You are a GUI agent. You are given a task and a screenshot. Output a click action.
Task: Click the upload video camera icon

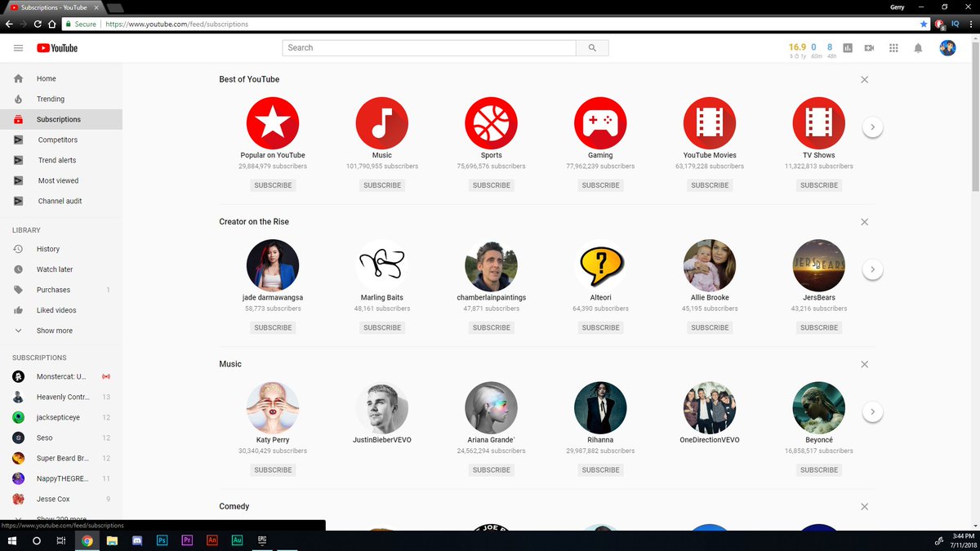click(870, 48)
